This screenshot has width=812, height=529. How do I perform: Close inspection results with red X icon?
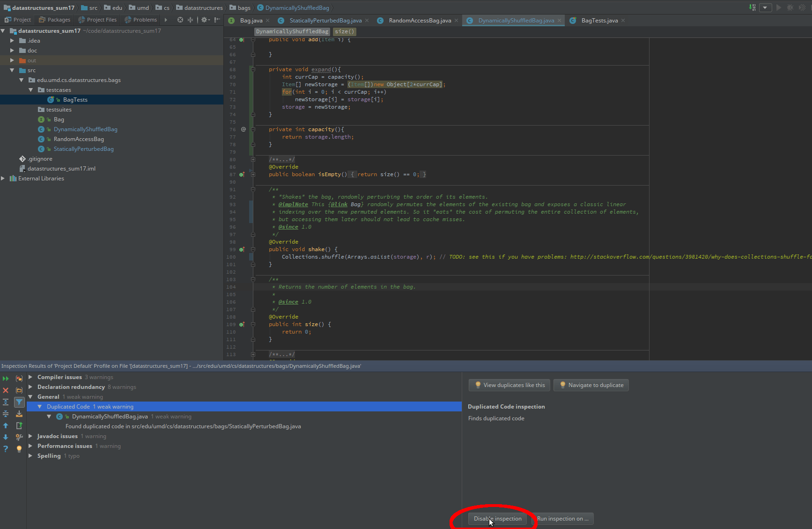tap(6, 390)
